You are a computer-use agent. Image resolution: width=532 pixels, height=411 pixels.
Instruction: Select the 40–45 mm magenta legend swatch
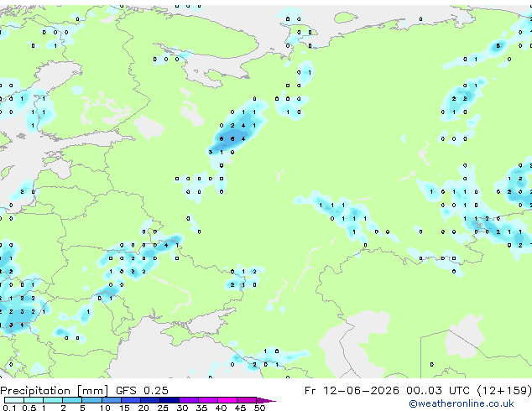pos(227,400)
